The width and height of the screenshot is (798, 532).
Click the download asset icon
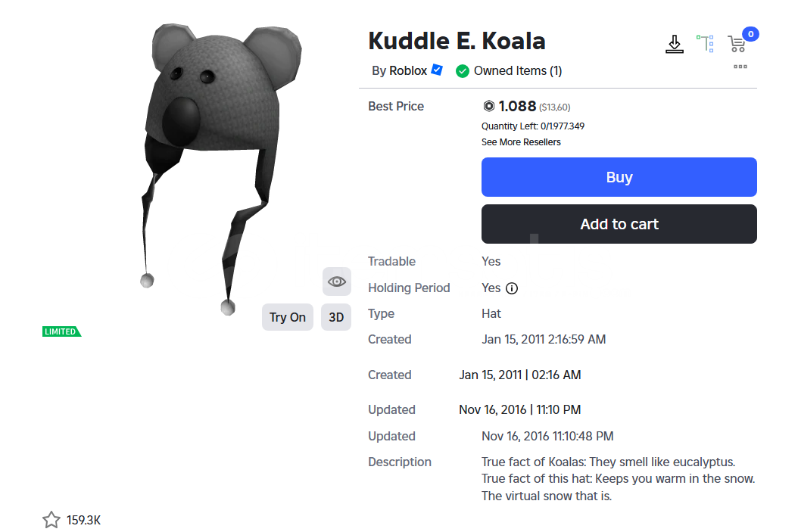[x=675, y=44]
